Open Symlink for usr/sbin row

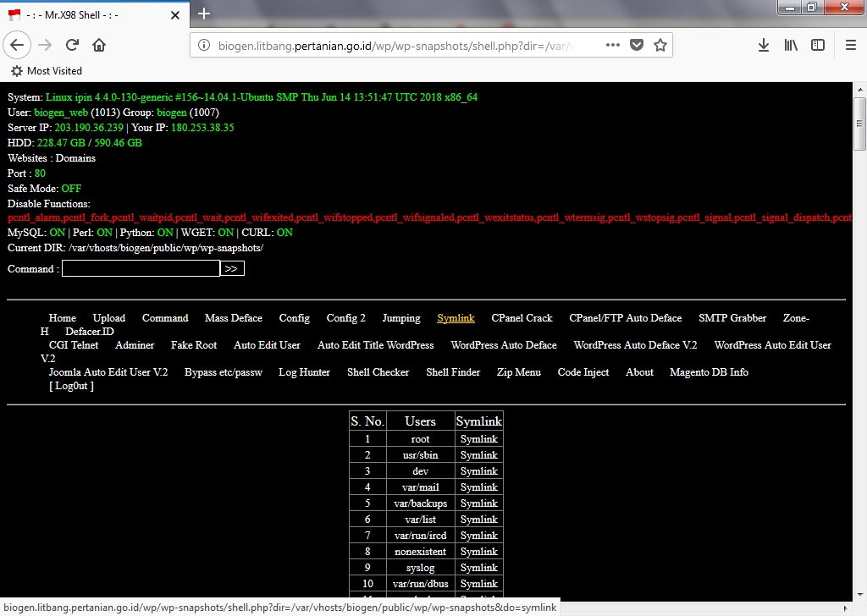coord(479,455)
